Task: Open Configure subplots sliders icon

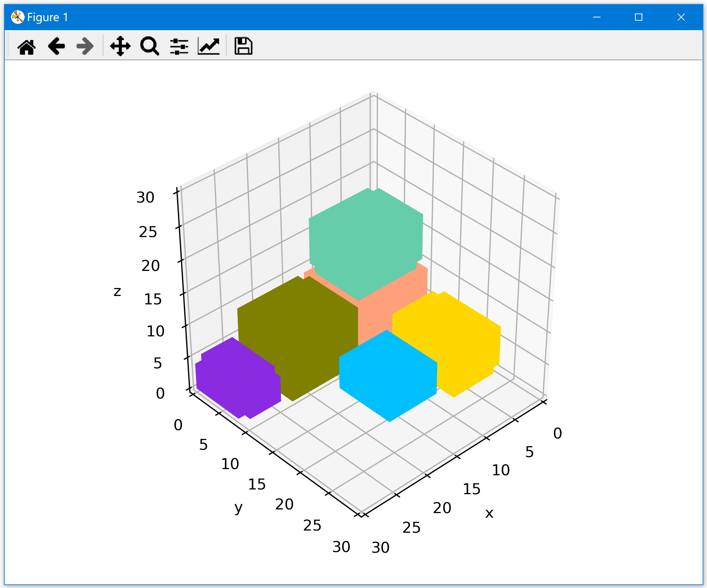Action: 179,46
